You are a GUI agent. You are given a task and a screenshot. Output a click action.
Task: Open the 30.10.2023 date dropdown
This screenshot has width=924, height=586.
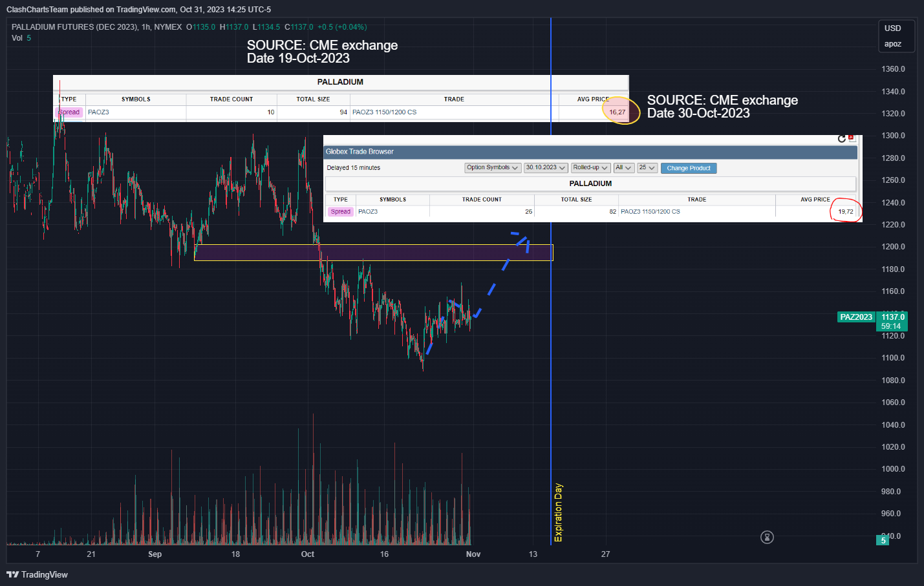coord(546,167)
